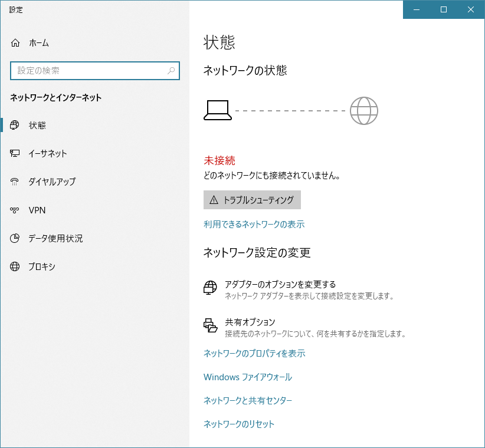This screenshot has height=448, width=485.
Task: Open ネットワークと共有センター link
Action: pyautogui.click(x=248, y=400)
